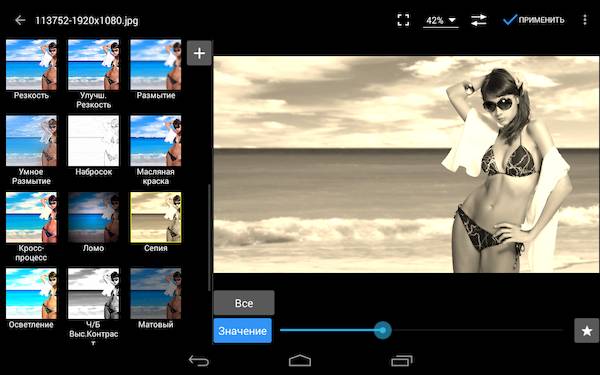Click the filter list scrollbar
Screen dimensions: 600x375
point(209,237)
